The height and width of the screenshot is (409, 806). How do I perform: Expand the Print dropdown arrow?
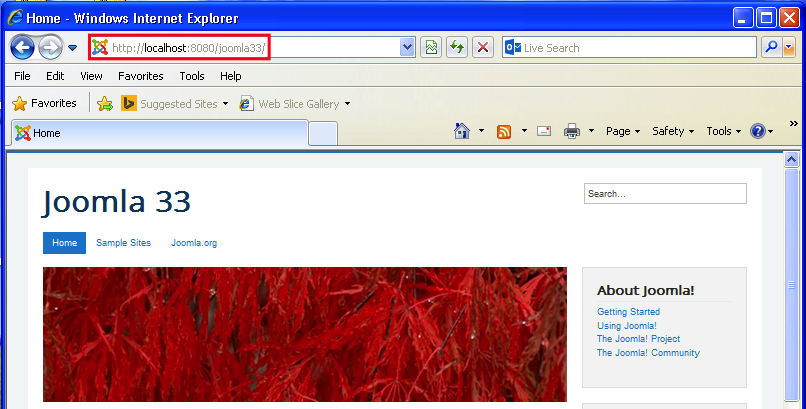click(591, 131)
